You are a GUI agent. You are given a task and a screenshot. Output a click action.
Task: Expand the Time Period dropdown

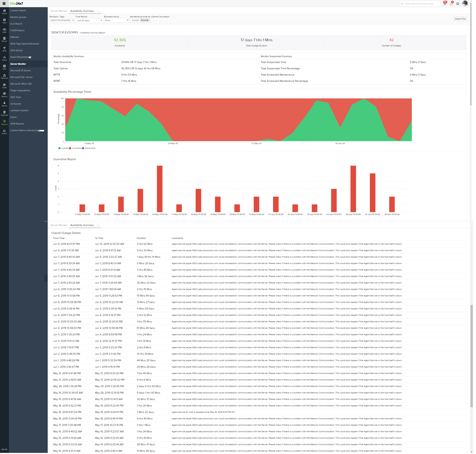click(89, 21)
